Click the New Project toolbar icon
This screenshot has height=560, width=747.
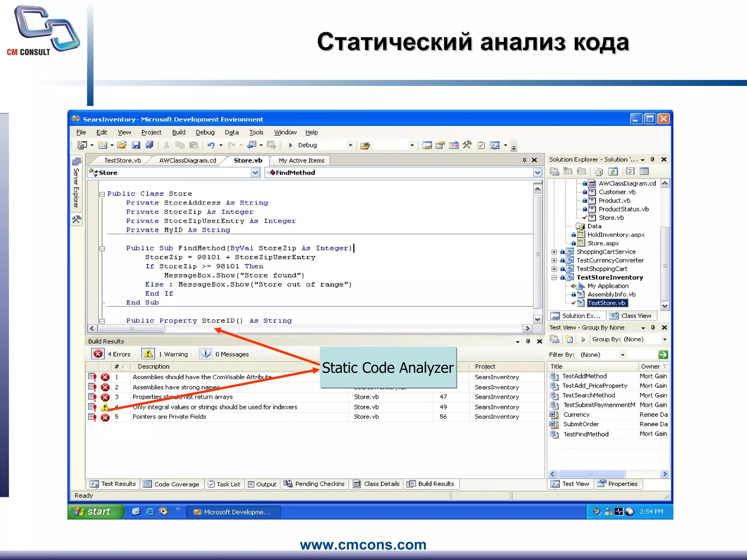[x=82, y=145]
